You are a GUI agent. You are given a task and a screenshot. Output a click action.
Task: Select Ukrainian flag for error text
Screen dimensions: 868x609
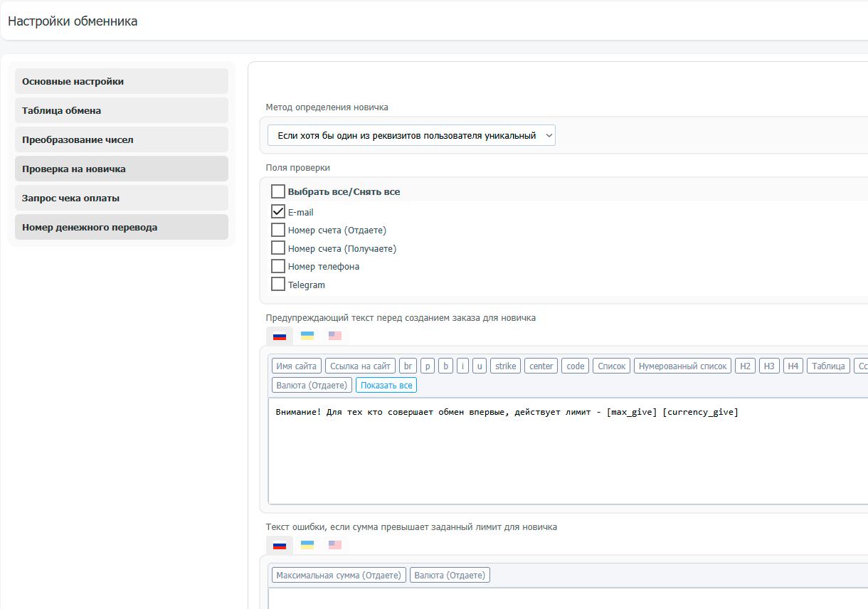(307, 545)
